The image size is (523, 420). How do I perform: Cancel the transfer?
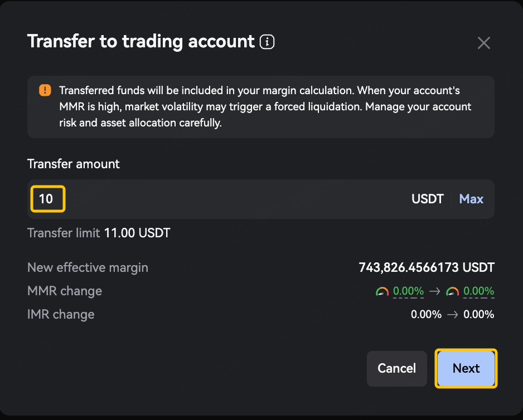(396, 368)
